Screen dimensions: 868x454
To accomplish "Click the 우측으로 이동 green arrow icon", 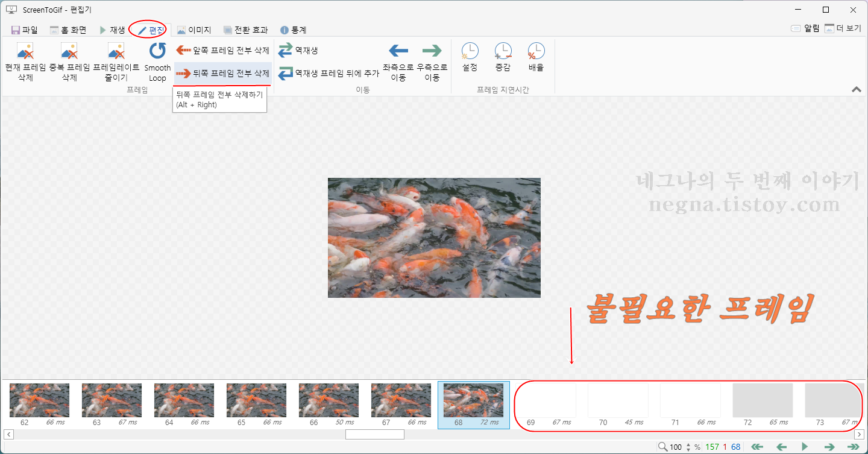I will [432, 51].
